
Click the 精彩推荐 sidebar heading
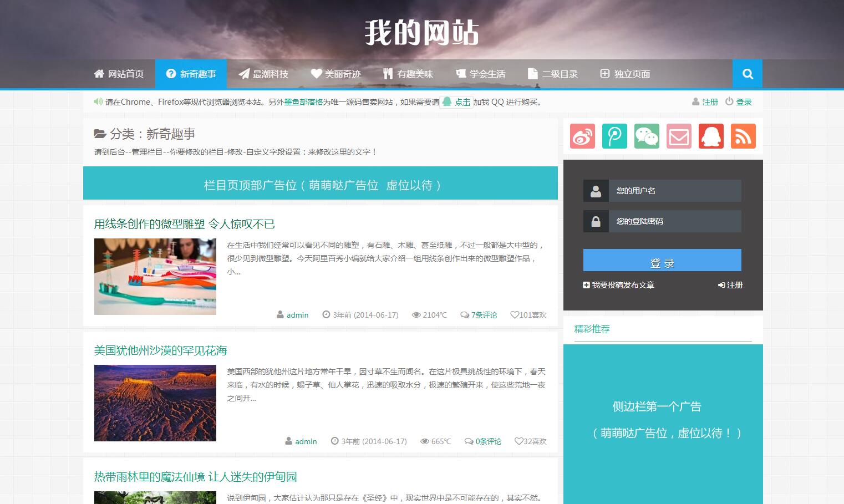coord(592,329)
